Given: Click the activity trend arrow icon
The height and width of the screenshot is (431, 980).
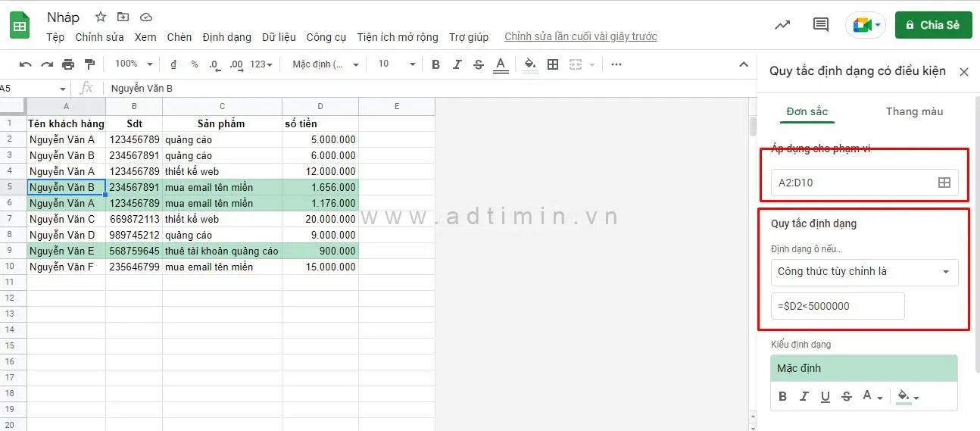Looking at the screenshot, I should [x=782, y=25].
